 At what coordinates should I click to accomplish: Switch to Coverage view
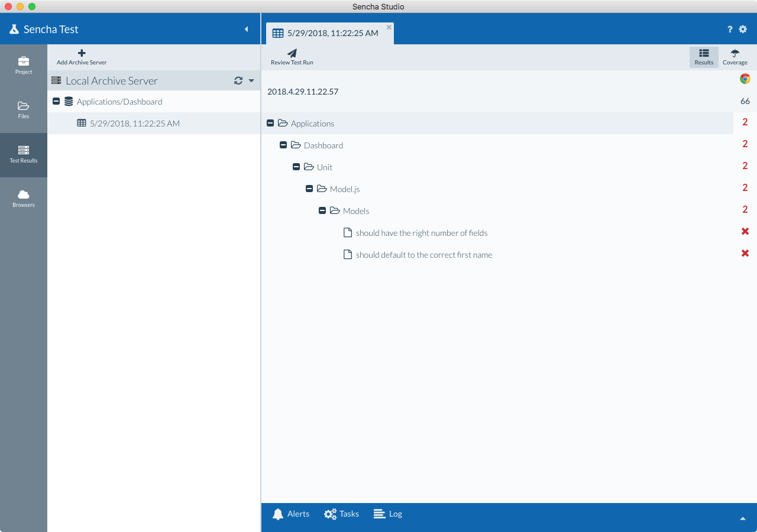tap(735, 57)
